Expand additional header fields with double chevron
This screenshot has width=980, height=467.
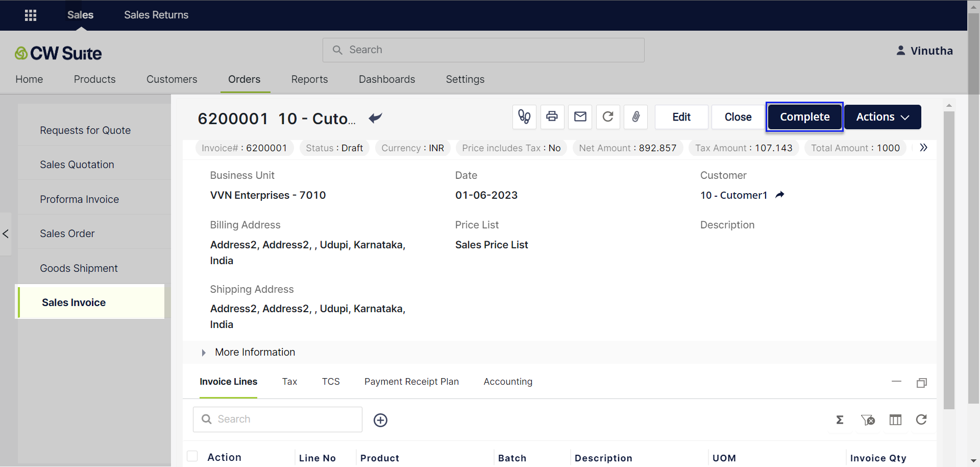pos(923,148)
